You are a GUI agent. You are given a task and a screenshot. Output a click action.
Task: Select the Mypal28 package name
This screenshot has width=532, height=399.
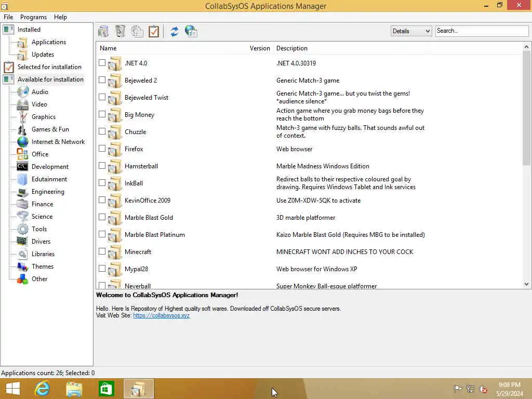click(x=136, y=269)
